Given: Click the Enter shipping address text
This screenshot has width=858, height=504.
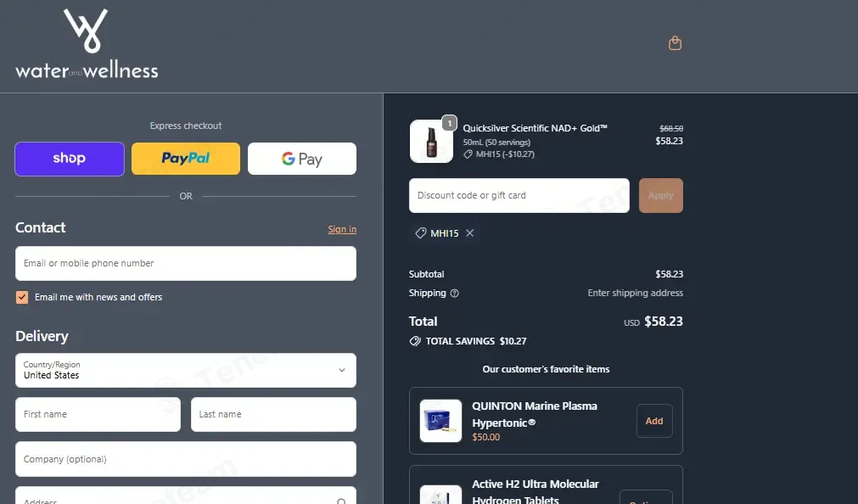Looking at the screenshot, I should point(636,293).
